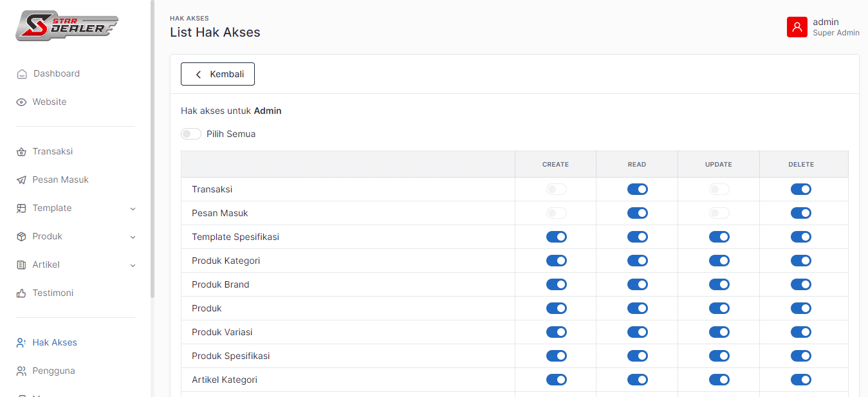
Task: Click the Website eye icon
Action: [21, 102]
